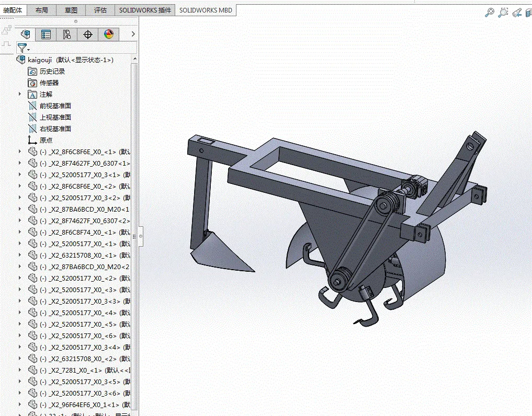Select the kaigouji root assembly name
This screenshot has width=532, height=416.
[x=40, y=60]
